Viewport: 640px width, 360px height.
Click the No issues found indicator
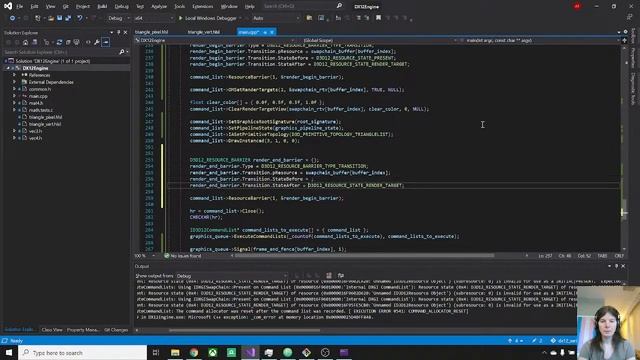pos(182,256)
